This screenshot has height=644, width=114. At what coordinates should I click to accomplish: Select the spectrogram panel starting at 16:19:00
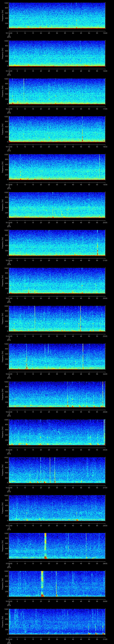(57, 205)
